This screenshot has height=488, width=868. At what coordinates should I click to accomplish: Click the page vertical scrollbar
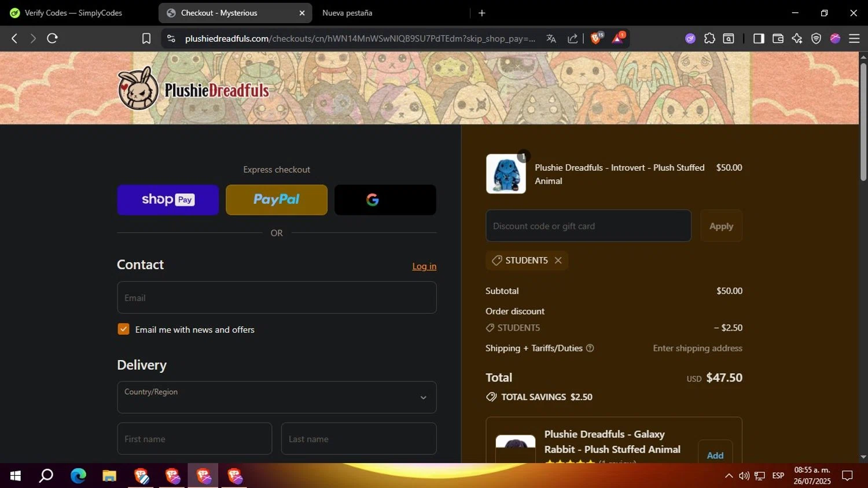point(863,122)
